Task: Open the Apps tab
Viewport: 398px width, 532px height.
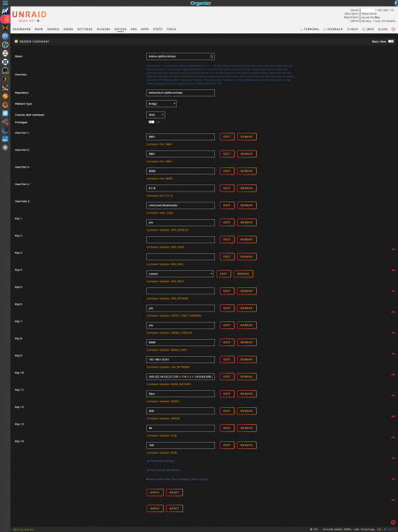Action: 145,29
